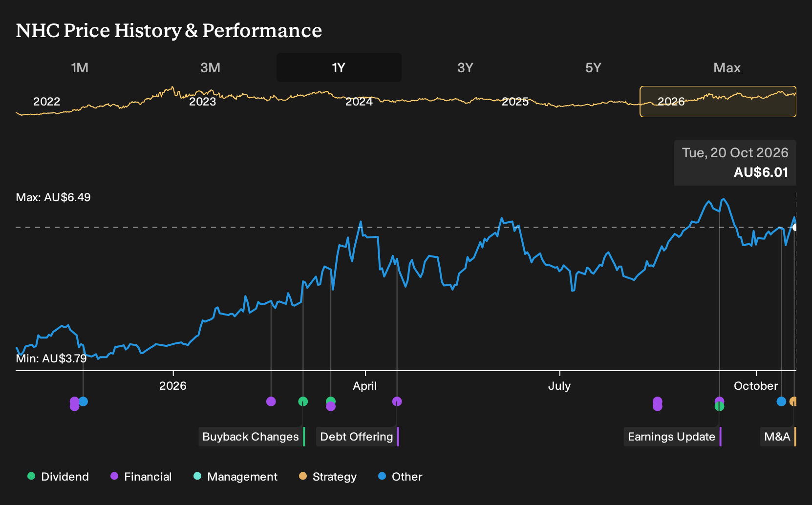Toggle the Dividend legend filter
Screen dimensions: 812x505
coord(58,477)
